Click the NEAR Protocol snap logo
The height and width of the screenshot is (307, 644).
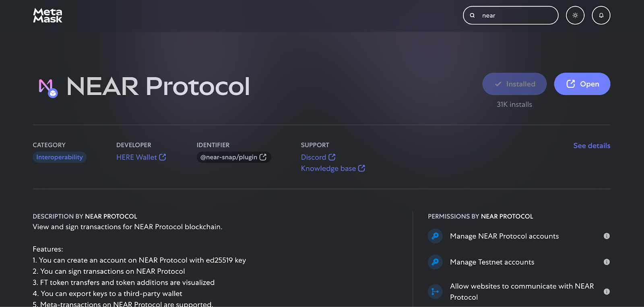[x=48, y=88]
